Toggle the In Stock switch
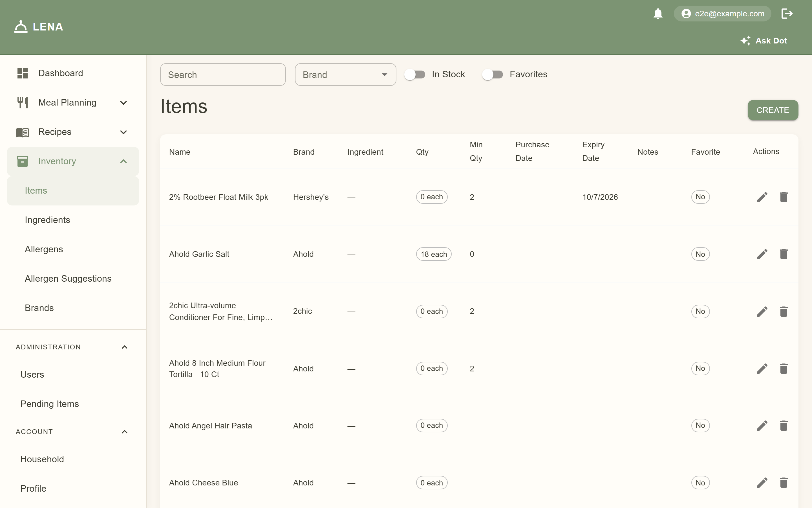 tap(415, 75)
